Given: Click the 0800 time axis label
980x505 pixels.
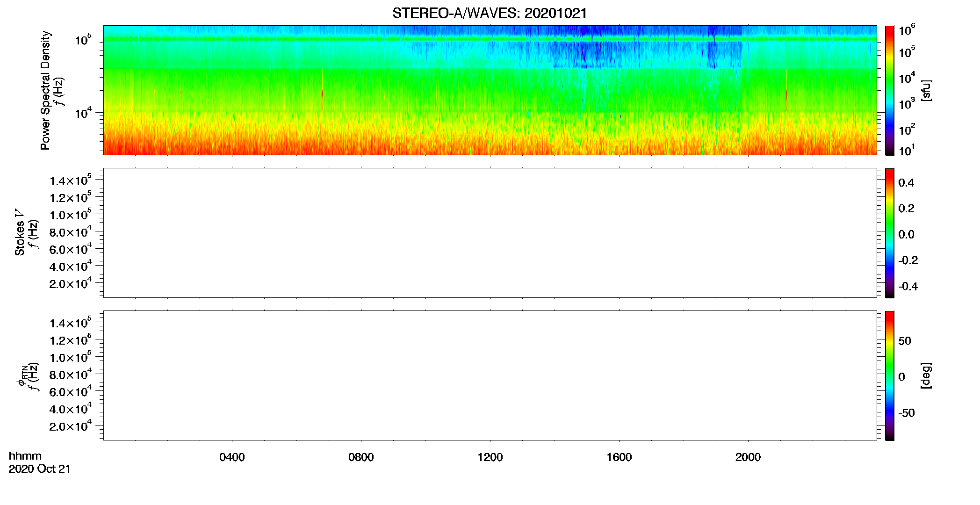Looking at the screenshot, I should [361, 457].
